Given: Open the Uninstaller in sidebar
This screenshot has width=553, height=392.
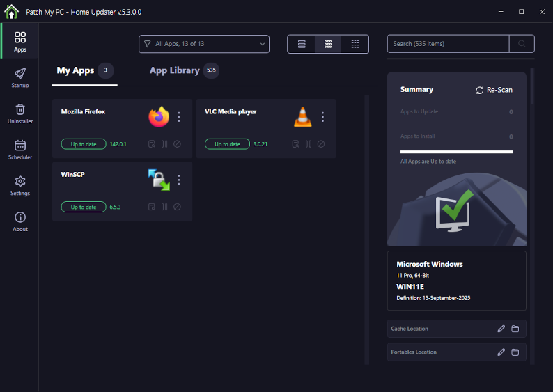Looking at the screenshot, I should point(20,113).
